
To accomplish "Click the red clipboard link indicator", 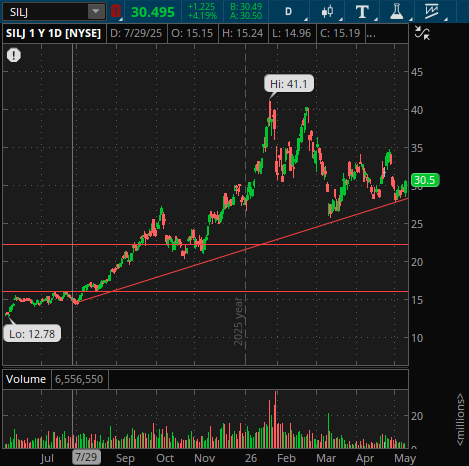I will [x=115, y=11].
